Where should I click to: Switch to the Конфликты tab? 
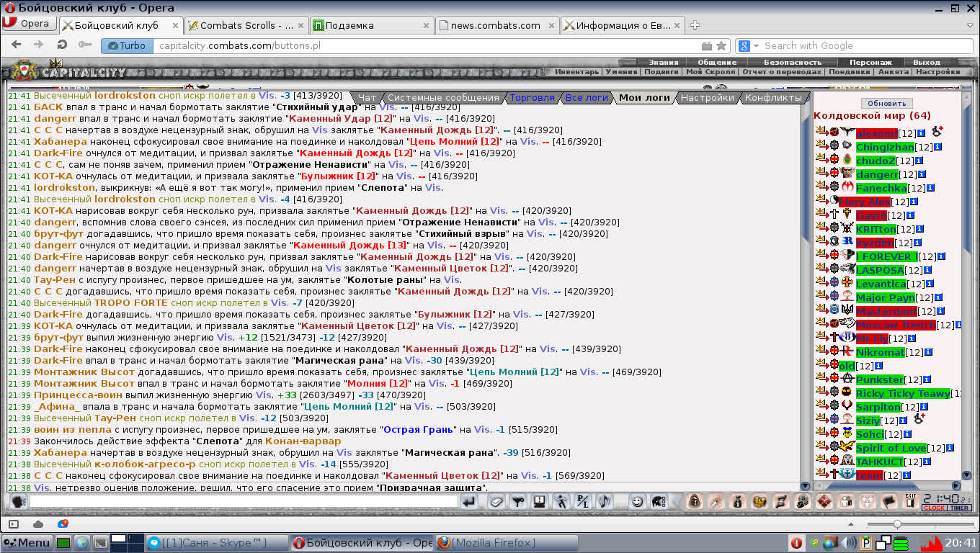click(773, 97)
